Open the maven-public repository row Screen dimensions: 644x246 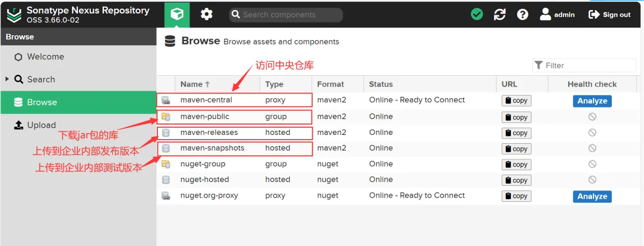(x=398, y=117)
